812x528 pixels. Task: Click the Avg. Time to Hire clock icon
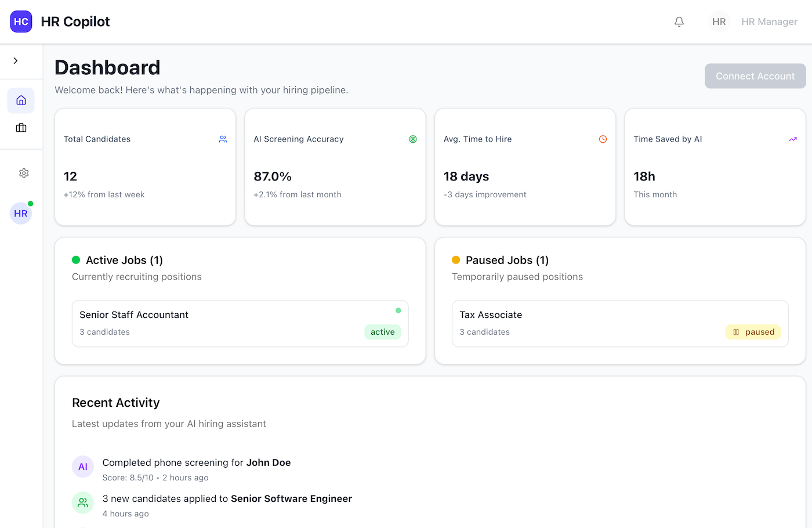pyautogui.click(x=603, y=139)
